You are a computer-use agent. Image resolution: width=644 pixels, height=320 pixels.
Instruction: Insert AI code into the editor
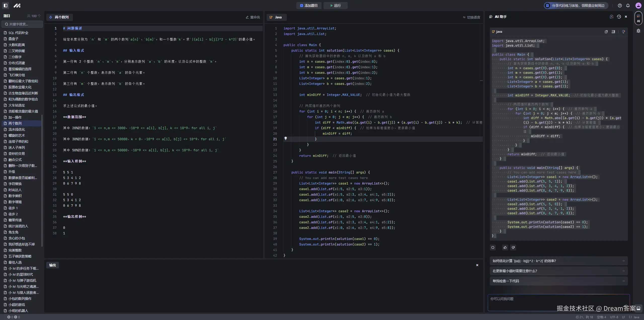click(613, 32)
